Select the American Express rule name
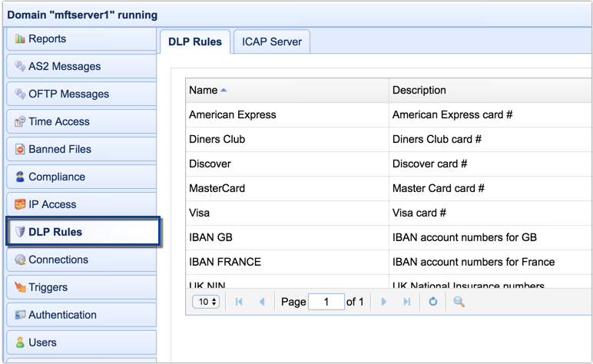593x364 pixels. pyautogui.click(x=233, y=114)
